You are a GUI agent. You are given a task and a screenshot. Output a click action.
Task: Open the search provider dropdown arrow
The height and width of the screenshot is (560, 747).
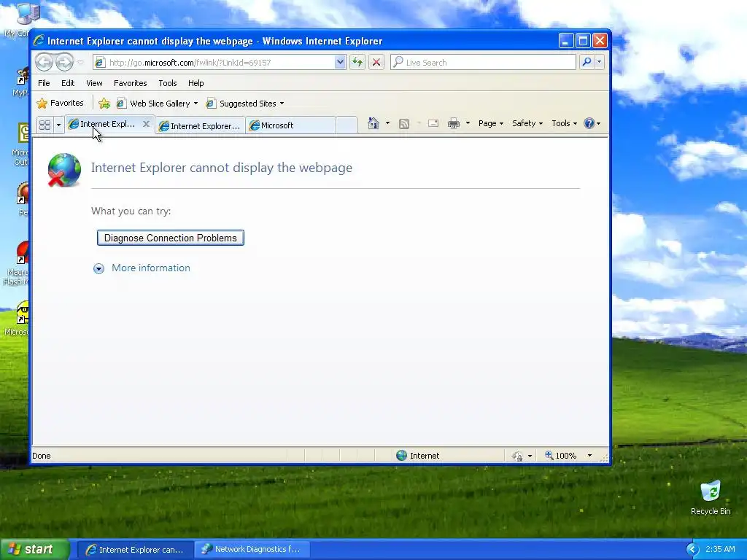click(600, 62)
